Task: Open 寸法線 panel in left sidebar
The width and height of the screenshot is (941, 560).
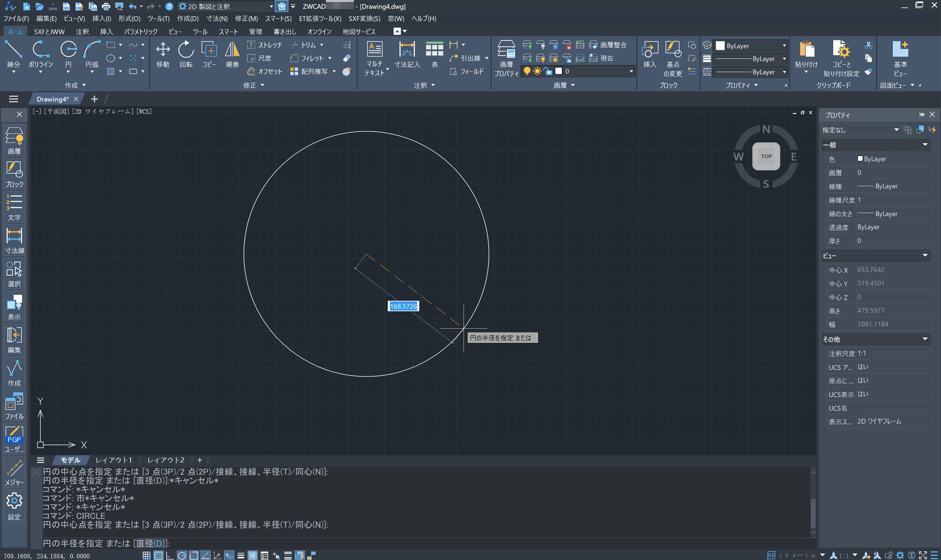Action: [14, 241]
